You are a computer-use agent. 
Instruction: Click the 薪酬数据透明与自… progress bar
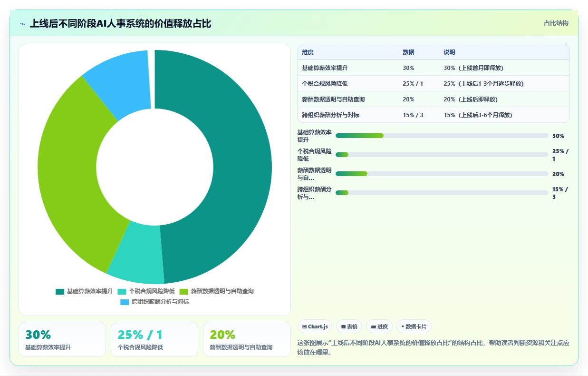click(x=442, y=174)
